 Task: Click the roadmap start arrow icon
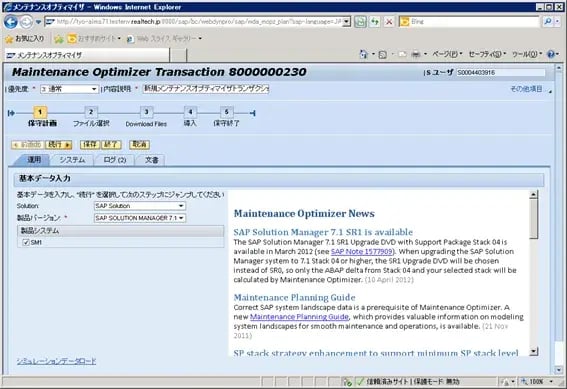pyautogui.click(x=11, y=113)
